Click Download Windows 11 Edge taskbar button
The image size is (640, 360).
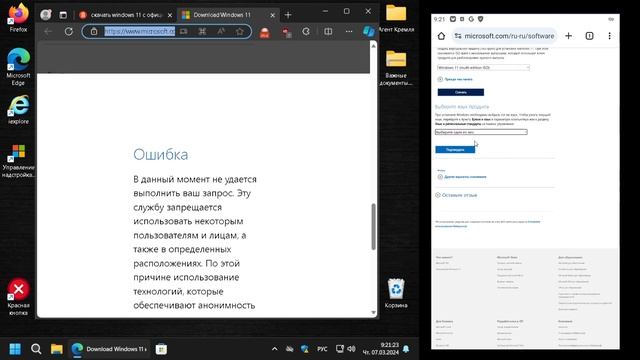[109, 349]
